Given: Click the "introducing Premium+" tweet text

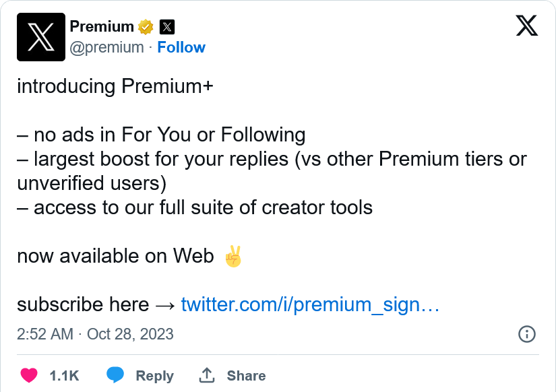Looking at the screenshot, I should (x=115, y=87).
